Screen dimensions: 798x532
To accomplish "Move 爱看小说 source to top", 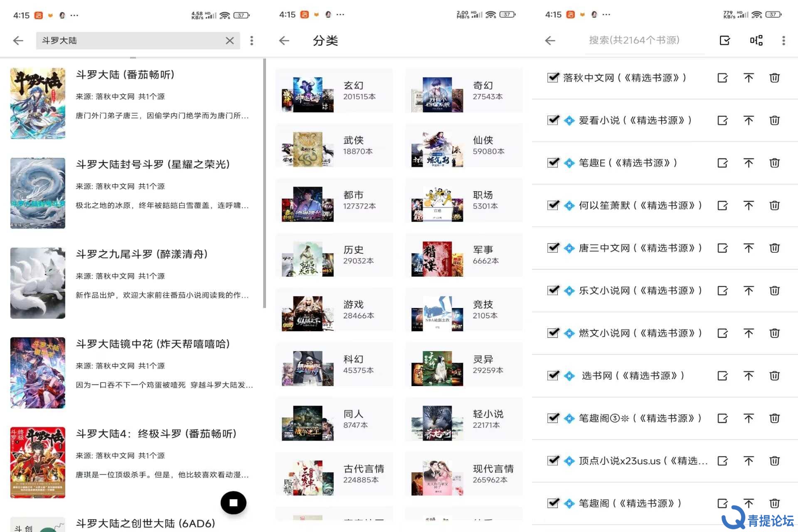I will click(x=749, y=121).
